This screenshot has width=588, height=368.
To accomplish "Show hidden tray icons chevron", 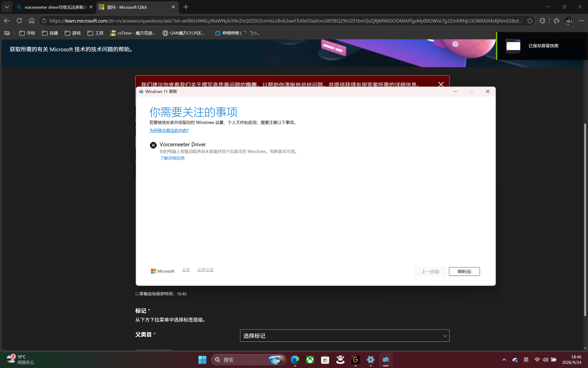I will [504, 360].
